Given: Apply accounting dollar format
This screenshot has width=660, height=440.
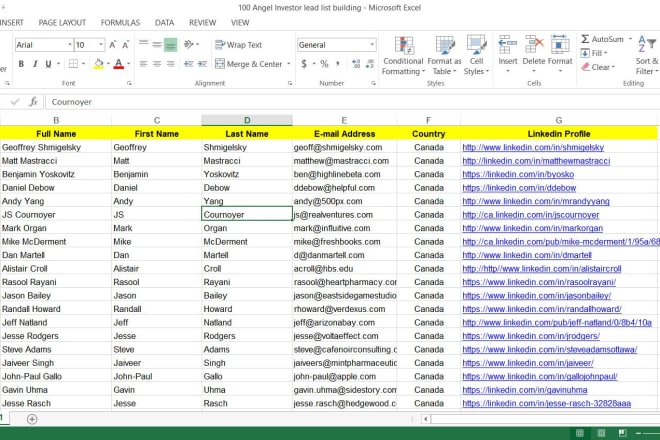Looking at the screenshot, I should click(x=304, y=64).
